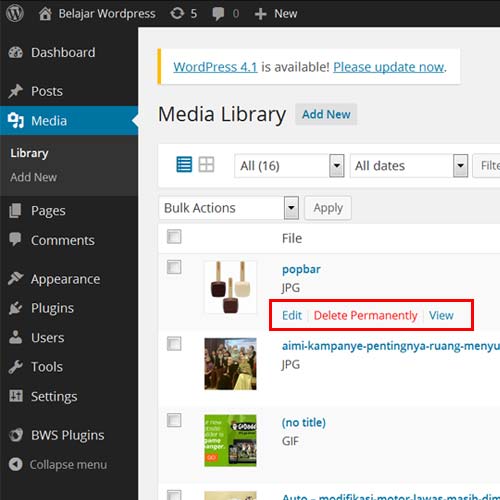
Task: Open Users menu item
Action: tap(47, 337)
